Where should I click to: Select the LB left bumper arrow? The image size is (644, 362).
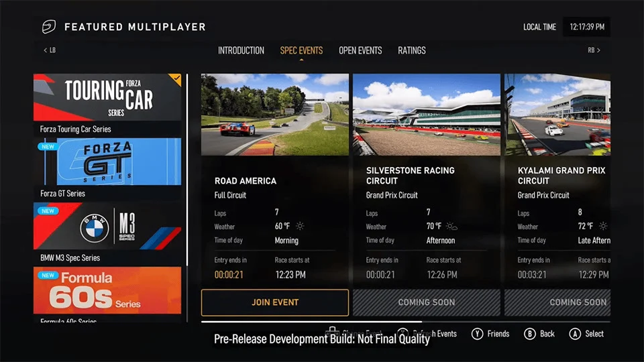(x=49, y=50)
